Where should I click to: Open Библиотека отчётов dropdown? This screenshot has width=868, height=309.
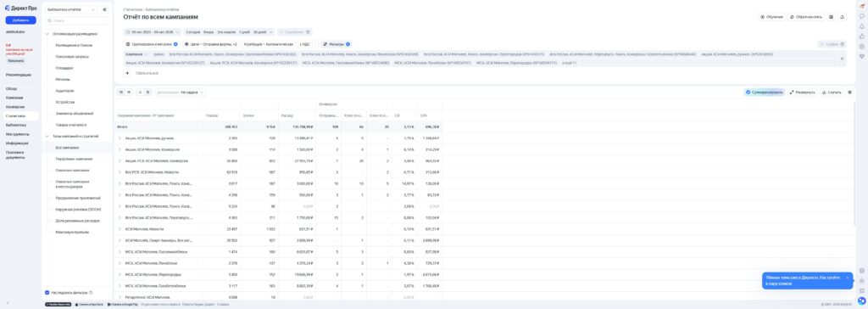[71, 9]
